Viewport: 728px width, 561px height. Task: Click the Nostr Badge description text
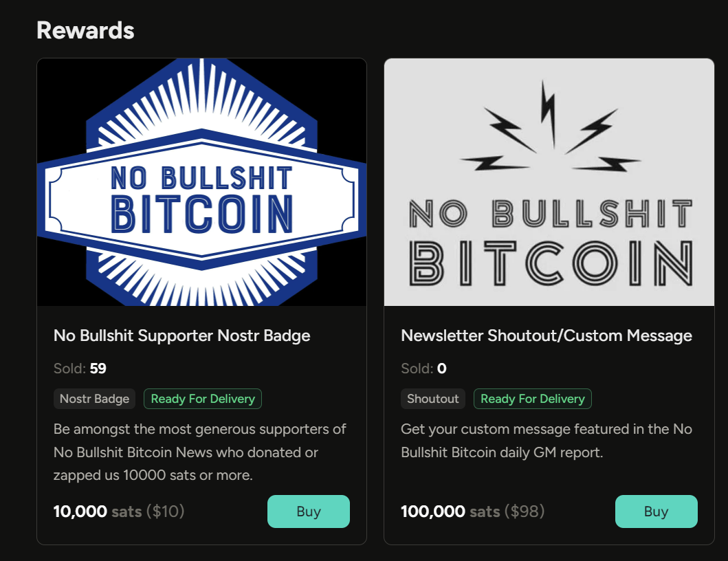[199, 452]
